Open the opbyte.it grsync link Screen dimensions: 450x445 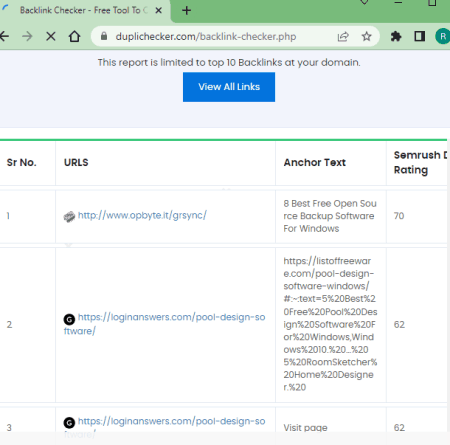tap(142, 215)
